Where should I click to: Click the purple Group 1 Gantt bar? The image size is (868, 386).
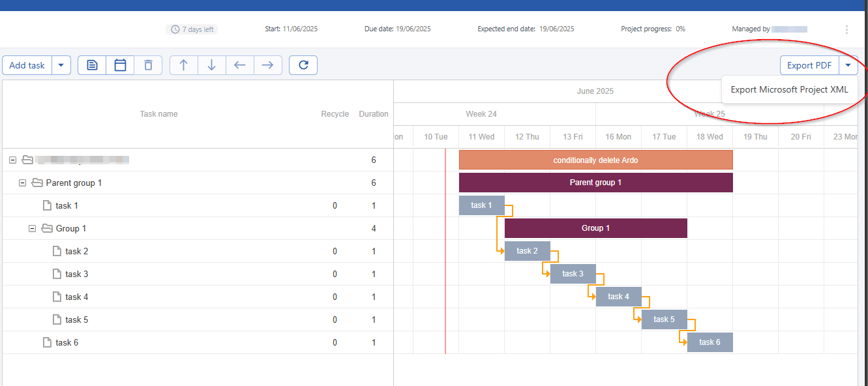coord(595,228)
